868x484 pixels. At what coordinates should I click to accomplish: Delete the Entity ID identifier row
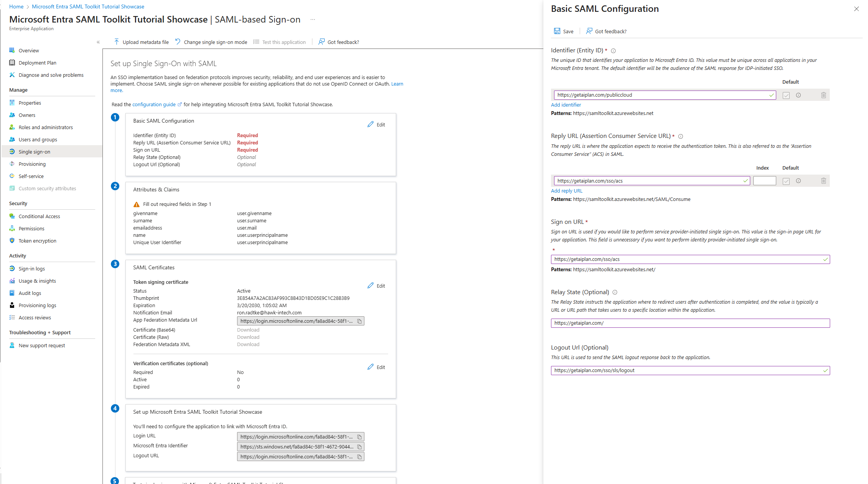coord(823,95)
